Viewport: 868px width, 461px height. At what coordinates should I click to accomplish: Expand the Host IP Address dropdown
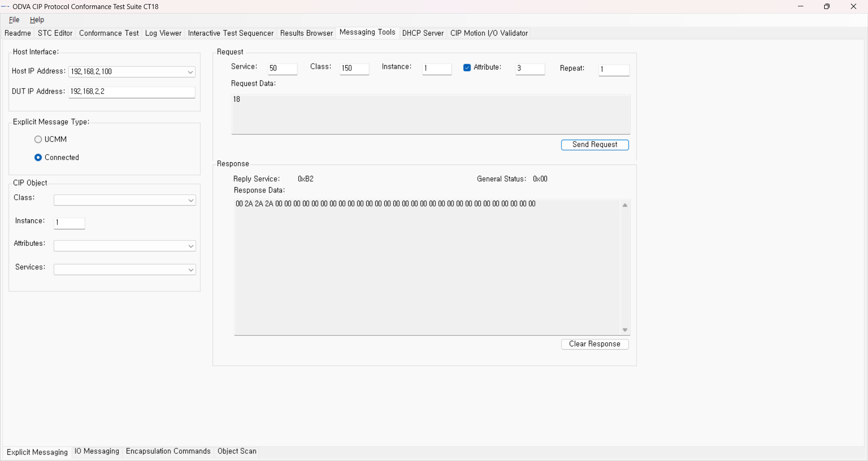pyautogui.click(x=190, y=72)
